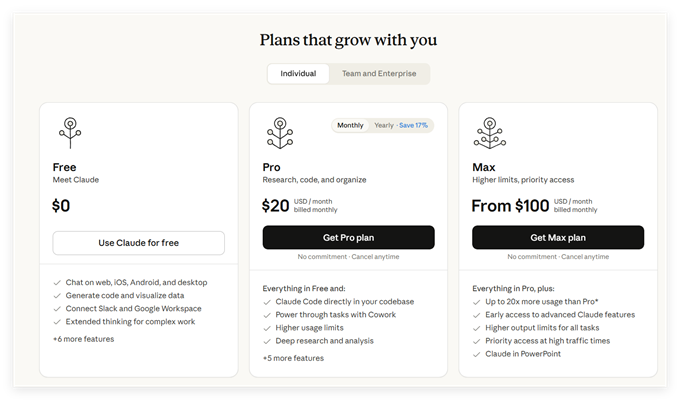Click the Pro plan branching icon
This screenshot has height=400, width=680.
pos(279,132)
